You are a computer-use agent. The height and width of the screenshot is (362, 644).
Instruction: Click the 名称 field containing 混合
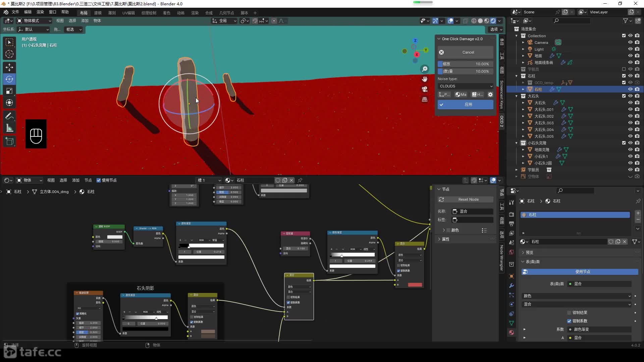472,212
